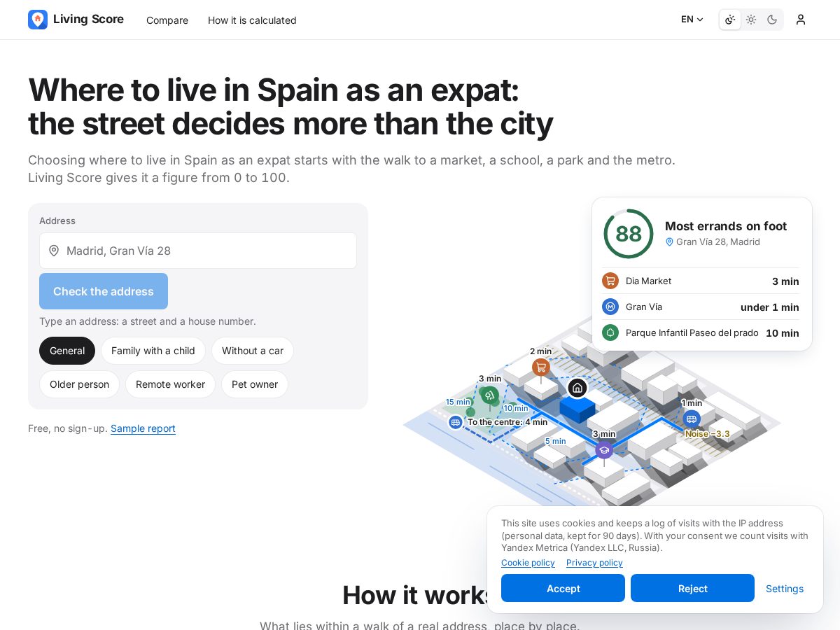The height and width of the screenshot is (630, 840).
Task: Click Check the address button
Action: [104, 291]
